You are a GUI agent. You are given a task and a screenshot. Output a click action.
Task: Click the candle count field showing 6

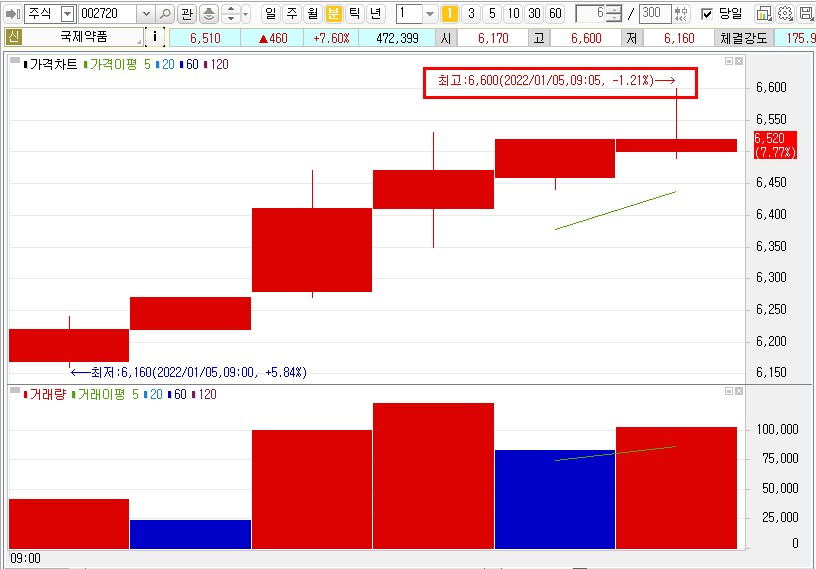591,14
